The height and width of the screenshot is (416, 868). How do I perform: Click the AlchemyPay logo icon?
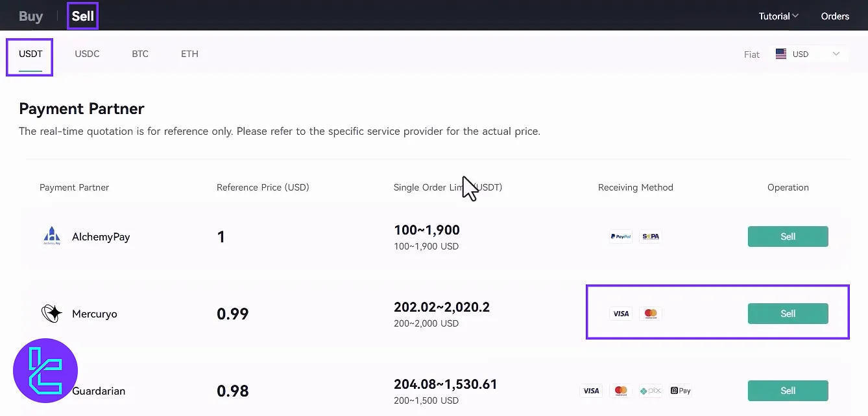click(52, 237)
